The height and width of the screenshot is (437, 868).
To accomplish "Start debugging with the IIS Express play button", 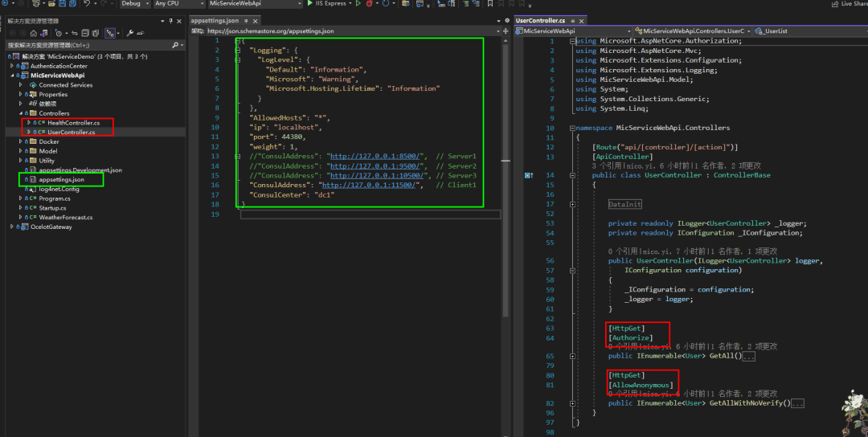I will click(x=310, y=3).
